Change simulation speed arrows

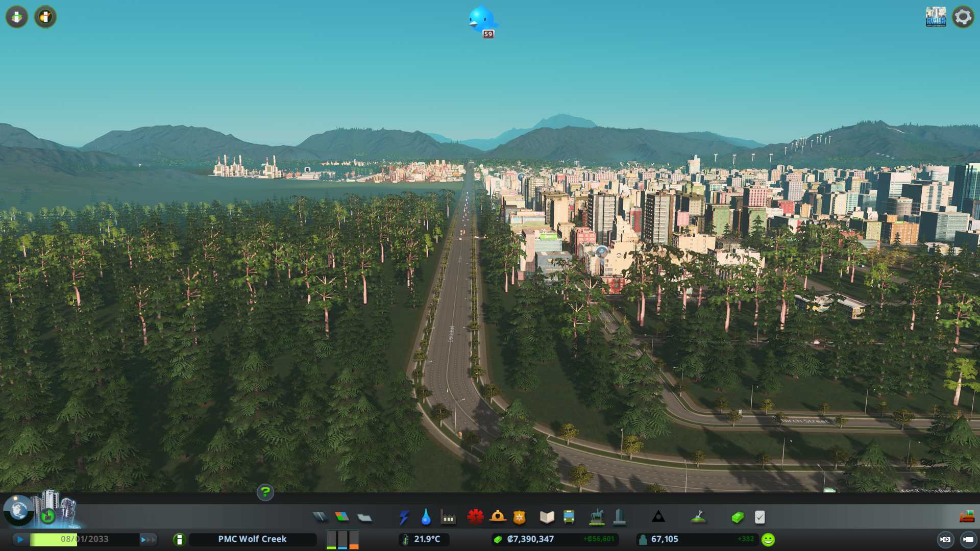pos(148,539)
